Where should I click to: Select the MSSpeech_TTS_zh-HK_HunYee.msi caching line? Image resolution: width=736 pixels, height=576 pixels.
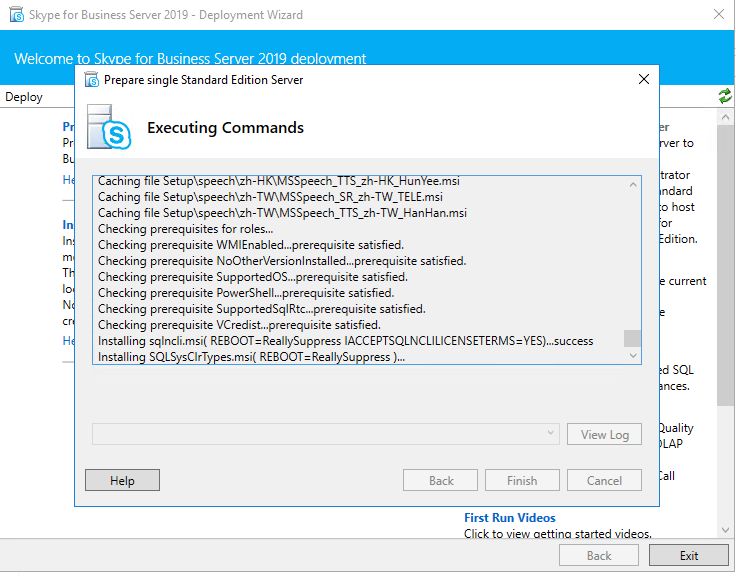[x=279, y=181]
